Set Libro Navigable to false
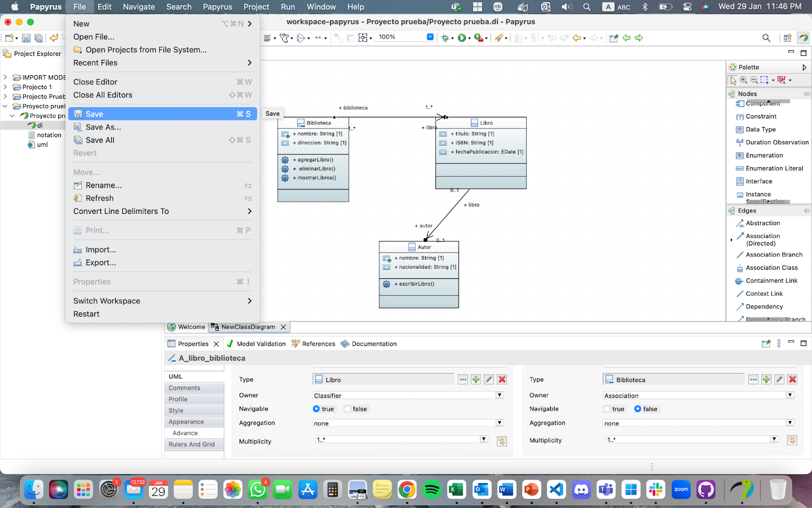 (x=348, y=409)
